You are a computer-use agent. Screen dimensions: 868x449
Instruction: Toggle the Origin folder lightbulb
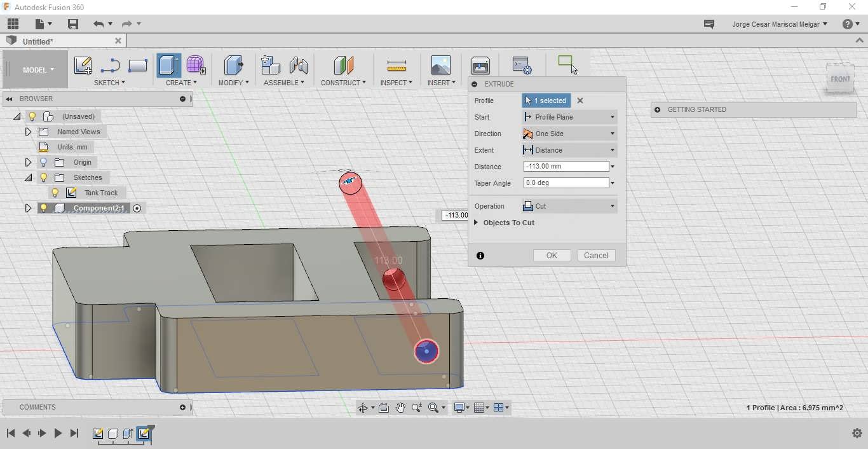(x=43, y=162)
